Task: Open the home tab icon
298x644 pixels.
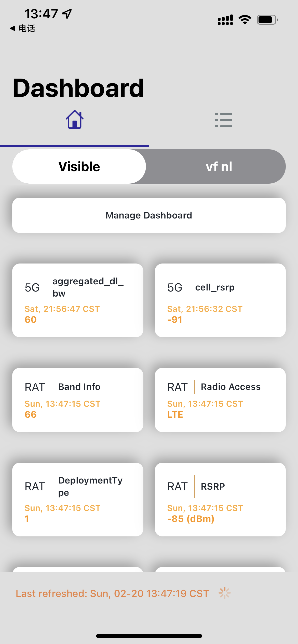Action: tap(74, 120)
